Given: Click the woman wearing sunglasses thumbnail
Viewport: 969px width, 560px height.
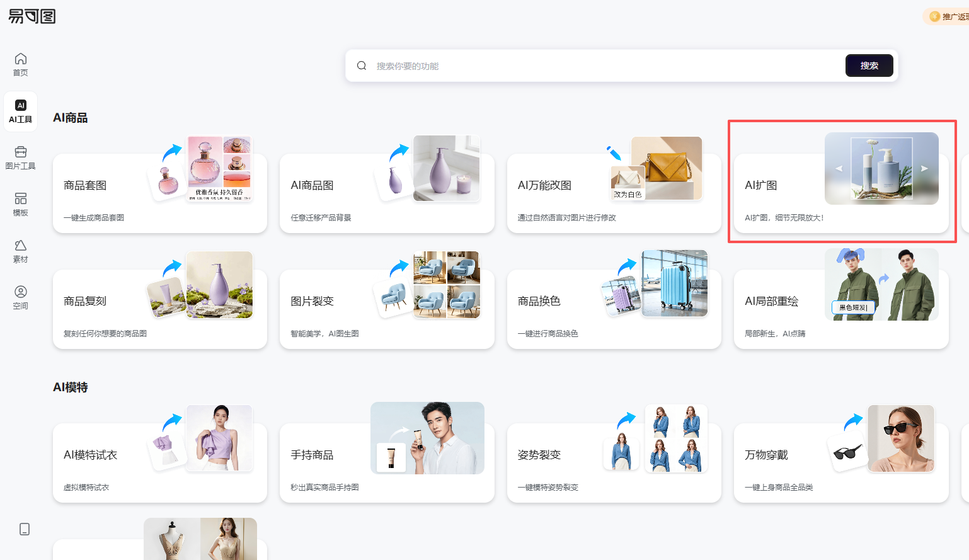Looking at the screenshot, I should [x=901, y=438].
